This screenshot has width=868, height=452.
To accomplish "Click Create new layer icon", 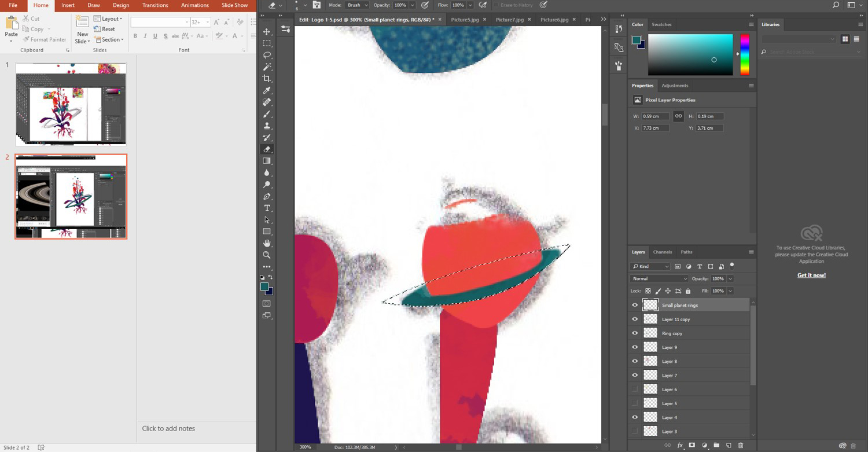I will tap(729, 446).
